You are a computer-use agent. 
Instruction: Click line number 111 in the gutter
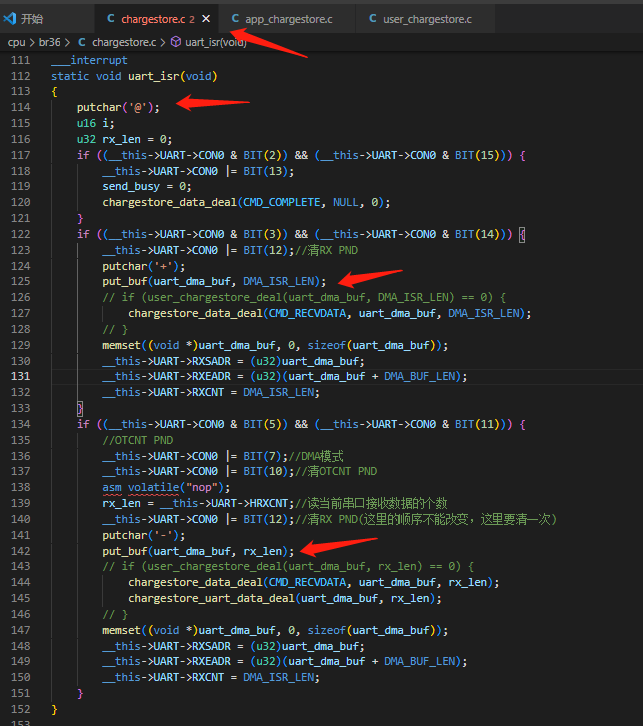point(20,60)
